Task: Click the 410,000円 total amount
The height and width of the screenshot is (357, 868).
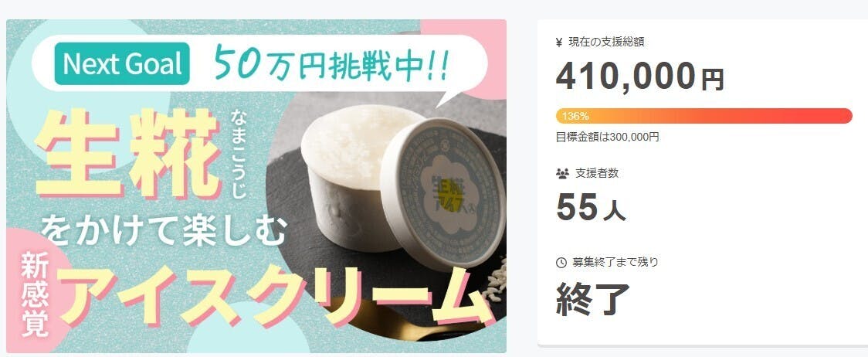Action: coord(639,76)
